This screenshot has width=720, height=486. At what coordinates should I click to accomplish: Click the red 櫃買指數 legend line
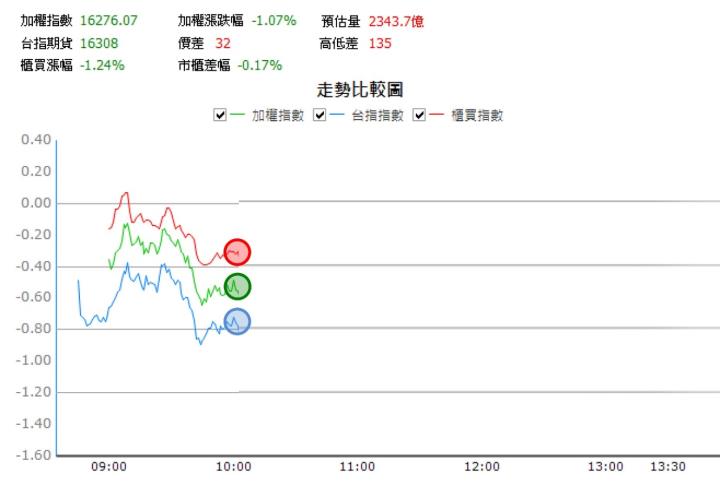(436, 114)
